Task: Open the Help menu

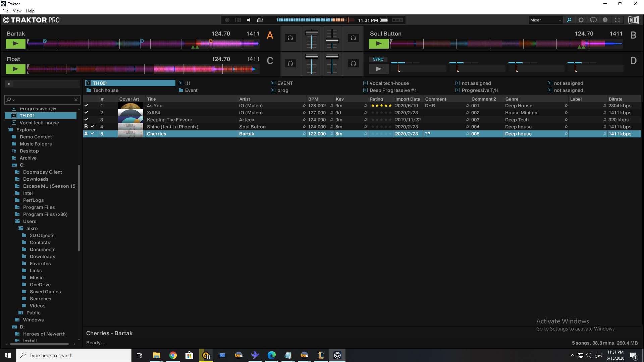Action: point(30,11)
